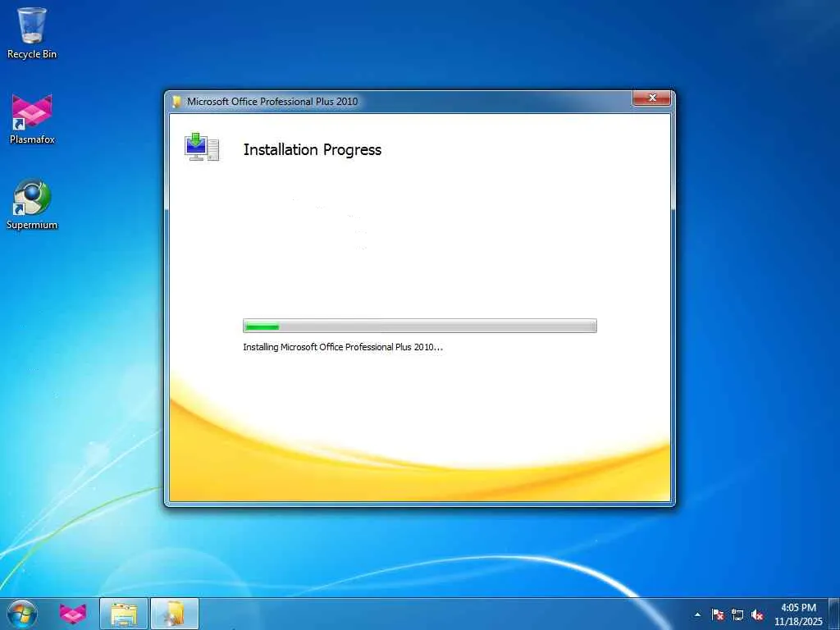Click the Installation Progress heading
Image resolution: width=840 pixels, height=630 pixels.
pyautogui.click(x=313, y=149)
